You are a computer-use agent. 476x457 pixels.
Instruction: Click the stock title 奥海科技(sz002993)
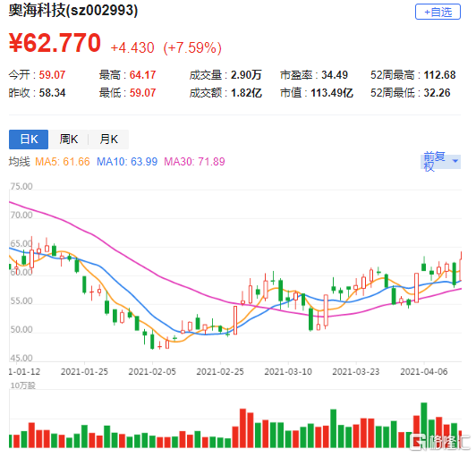pos(72,11)
